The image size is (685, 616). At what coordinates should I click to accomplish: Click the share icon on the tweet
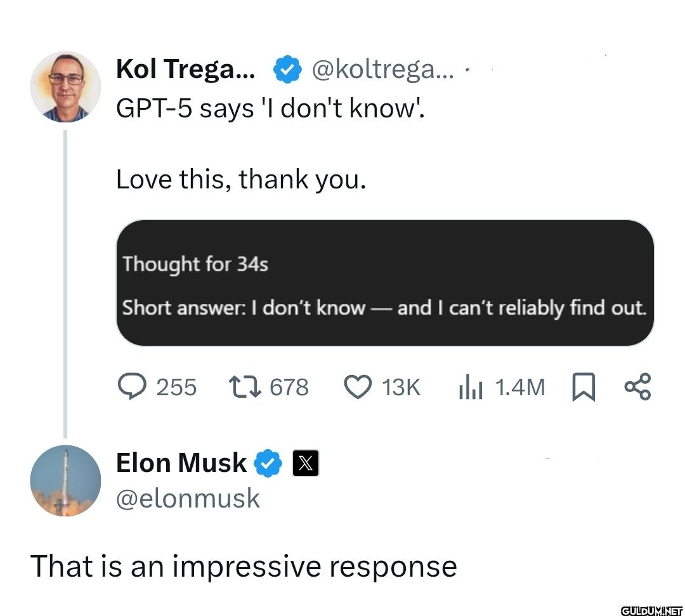[x=637, y=386]
